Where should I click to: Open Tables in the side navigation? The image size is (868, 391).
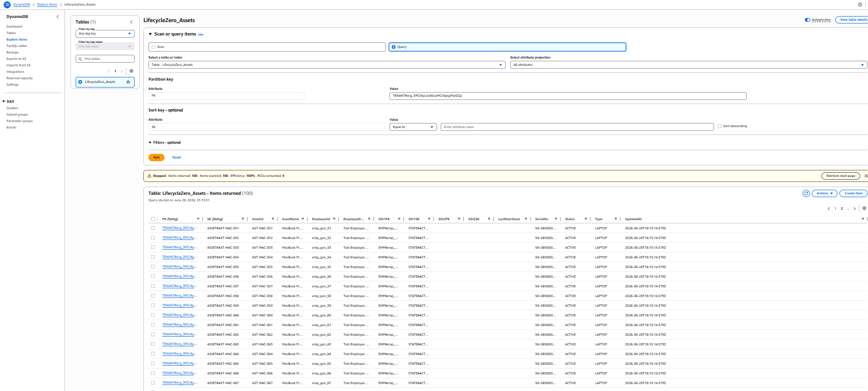point(11,33)
